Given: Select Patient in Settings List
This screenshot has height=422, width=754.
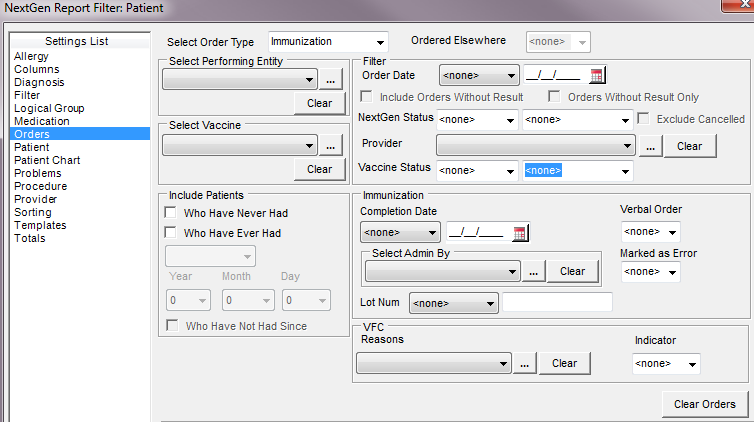Looking at the screenshot, I should coord(32,147).
